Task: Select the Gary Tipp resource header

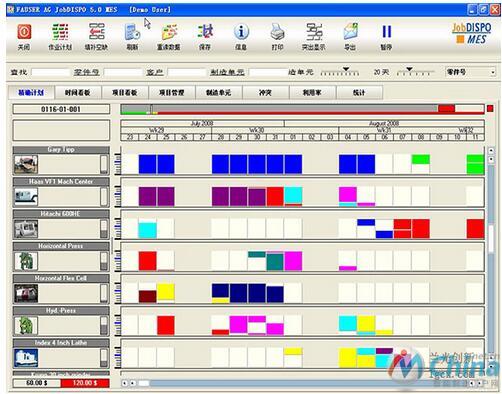Action: [x=61, y=150]
